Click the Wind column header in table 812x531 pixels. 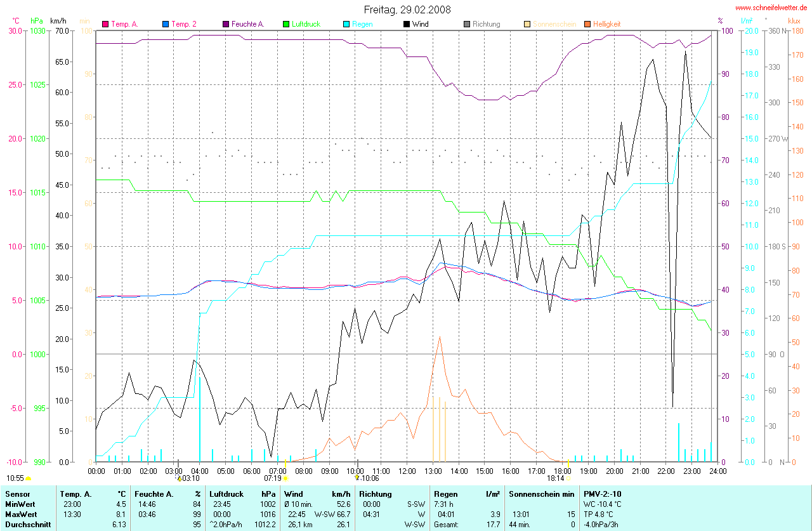(294, 494)
